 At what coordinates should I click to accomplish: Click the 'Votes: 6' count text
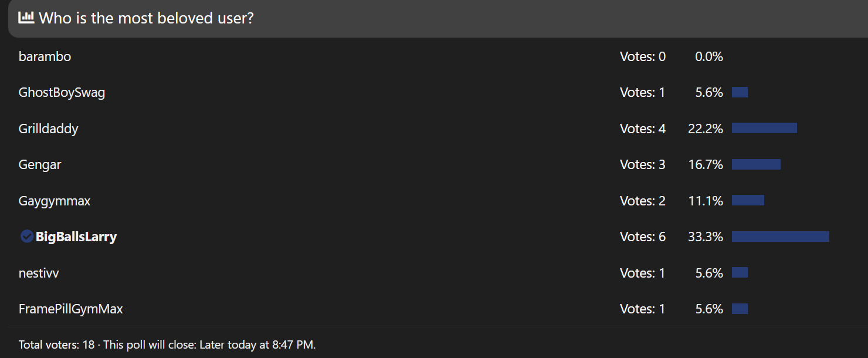pos(643,237)
